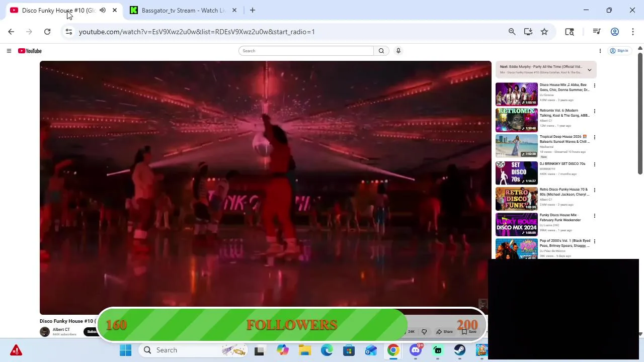
Task: Open YouTube settings three-dot menu beside Sign in
Action: [600, 51]
